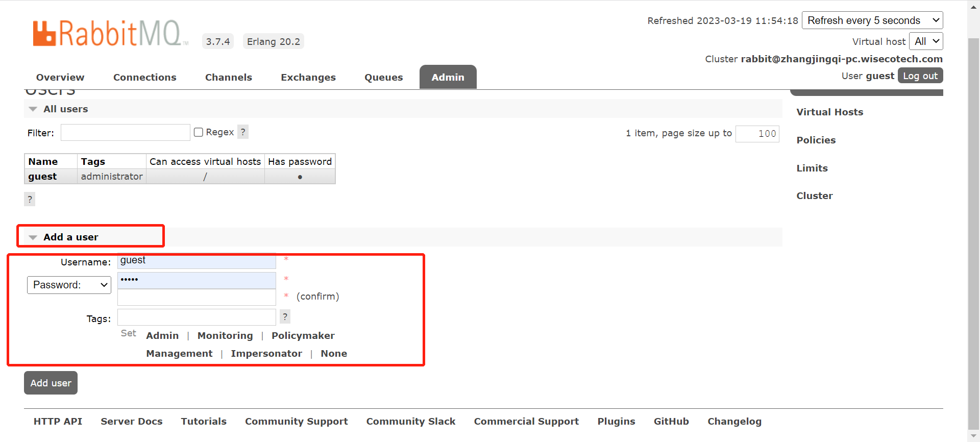The width and height of the screenshot is (980, 442).
Task: Set tags to None
Action: pos(334,354)
